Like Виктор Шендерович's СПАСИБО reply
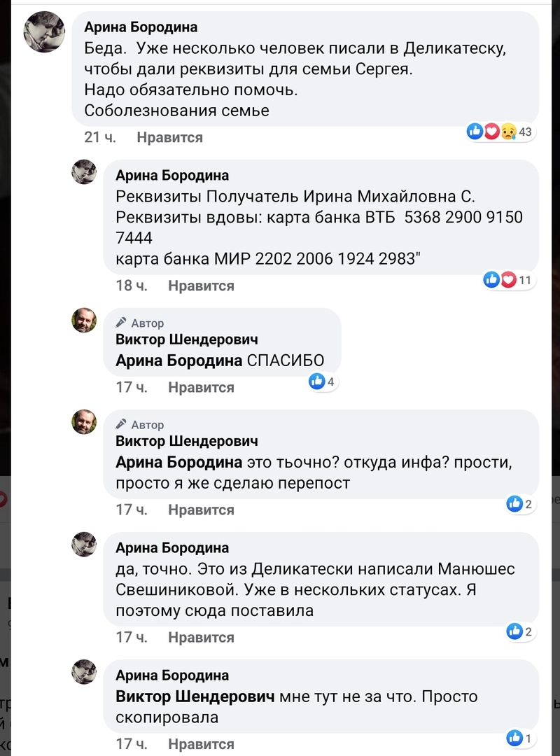 201,387
